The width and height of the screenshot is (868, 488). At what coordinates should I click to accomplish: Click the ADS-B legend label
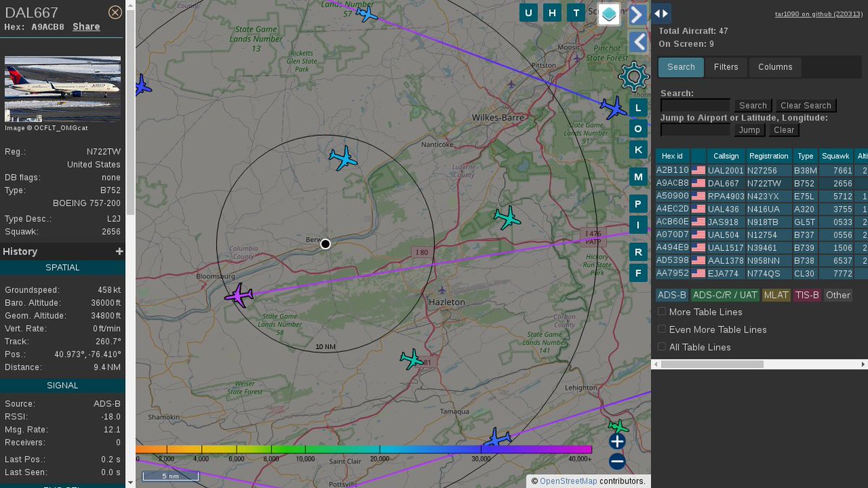pyautogui.click(x=672, y=295)
